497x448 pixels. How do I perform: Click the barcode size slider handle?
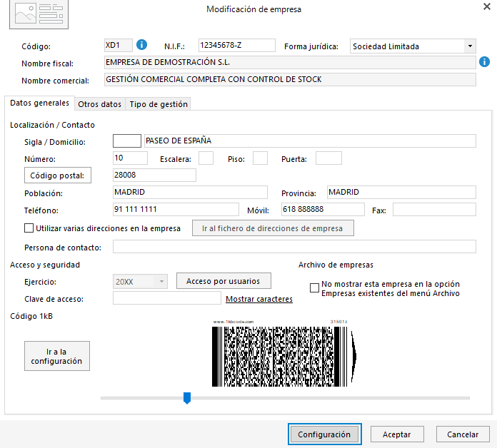[187, 398]
